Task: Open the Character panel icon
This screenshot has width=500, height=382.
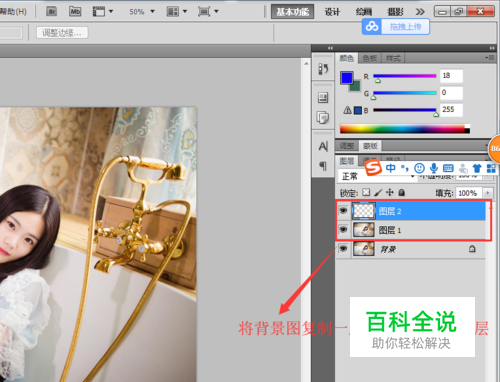Action: pos(323,146)
